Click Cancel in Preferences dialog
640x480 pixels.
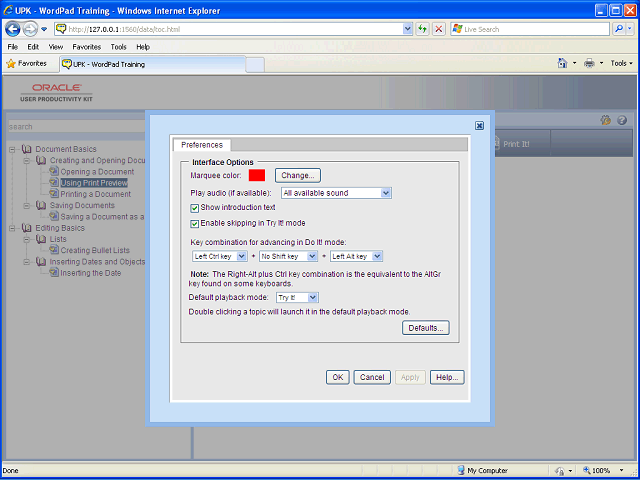[x=372, y=377]
